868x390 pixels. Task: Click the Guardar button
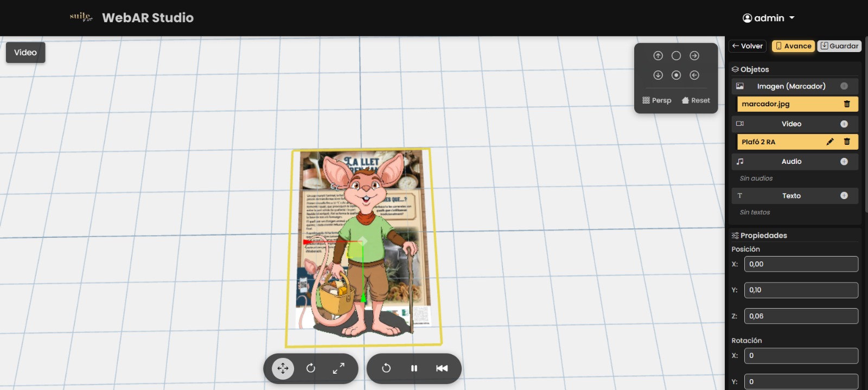click(839, 46)
